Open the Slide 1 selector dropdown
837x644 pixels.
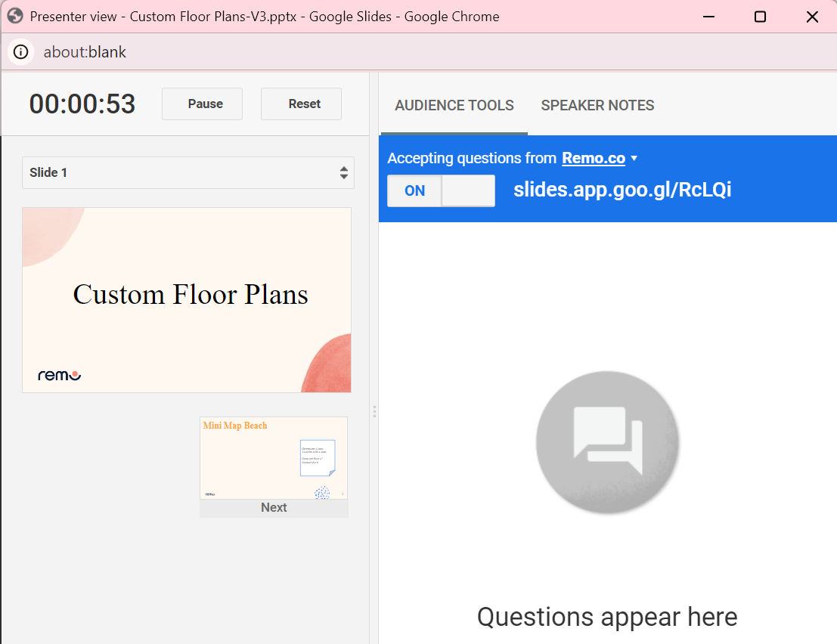click(188, 172)
